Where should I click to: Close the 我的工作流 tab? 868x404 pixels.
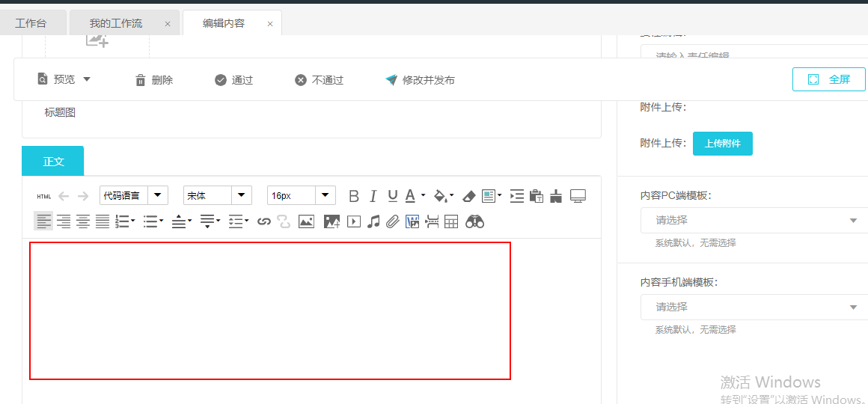pyautogui.click(x=168, y=24)
